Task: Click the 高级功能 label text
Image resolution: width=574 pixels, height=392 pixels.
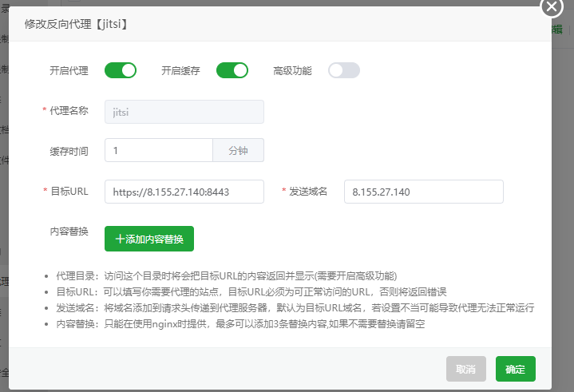Action: [292, 70]
